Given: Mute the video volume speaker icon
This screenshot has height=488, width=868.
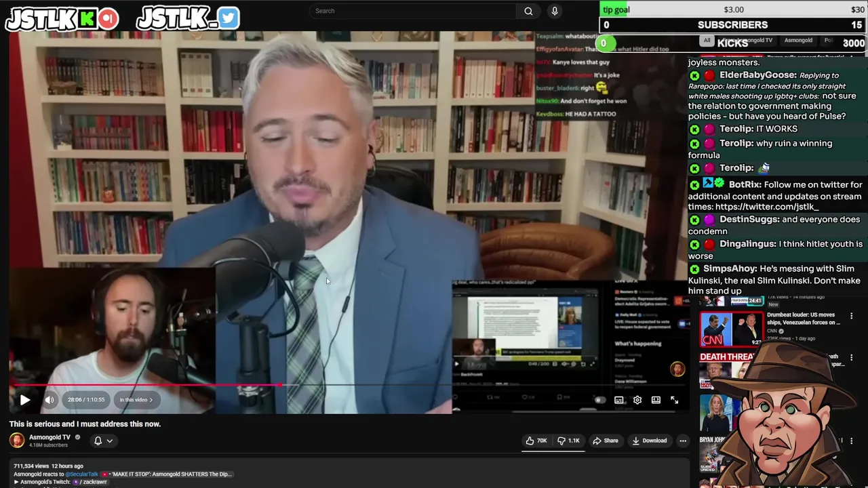Looking at the screenshot, I should click(x=50, y=400).
